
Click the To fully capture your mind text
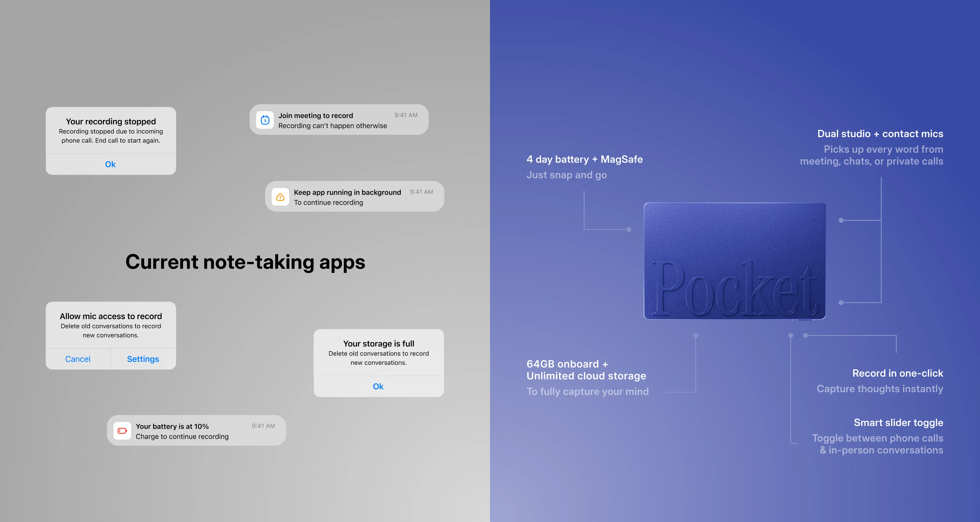point(588,392)
